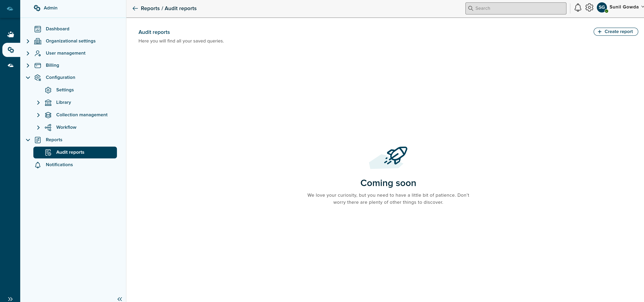644x302 pixels.
Task: Select the admin gears icon in left rail
Action: coord(10,50)
